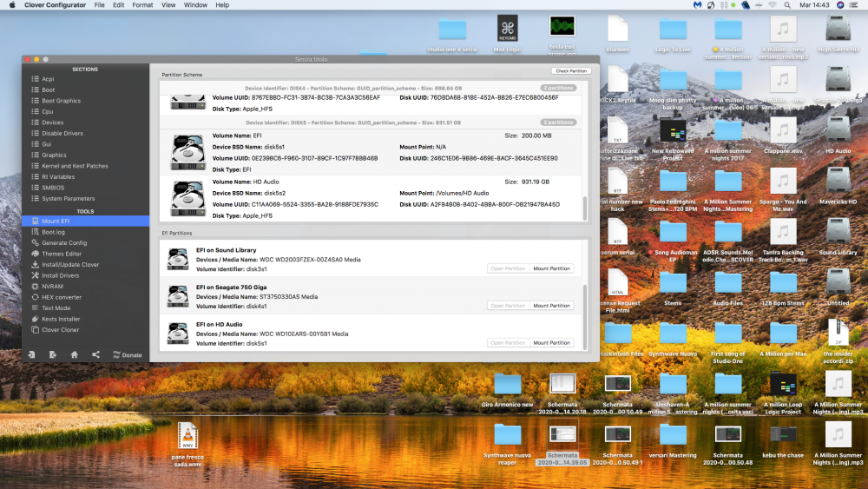Mount partition for EFI on HD Audio
Screen dimensions: 868x489
tap(551, 343)
